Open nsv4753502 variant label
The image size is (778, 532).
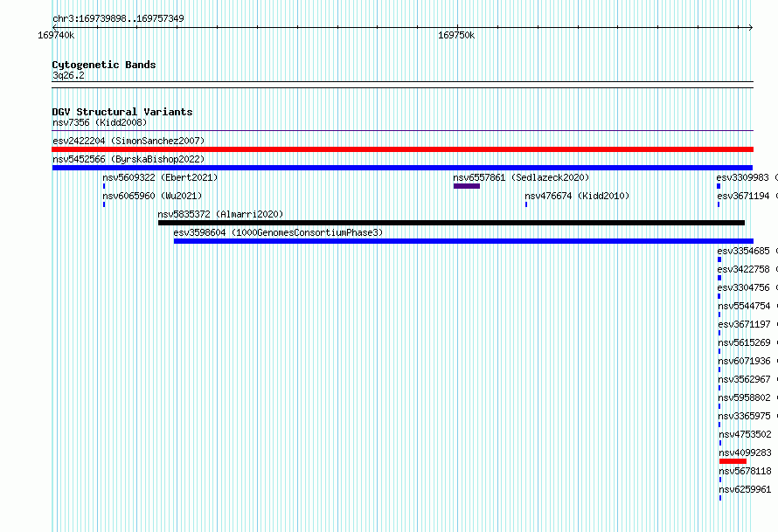pos(746,434)
